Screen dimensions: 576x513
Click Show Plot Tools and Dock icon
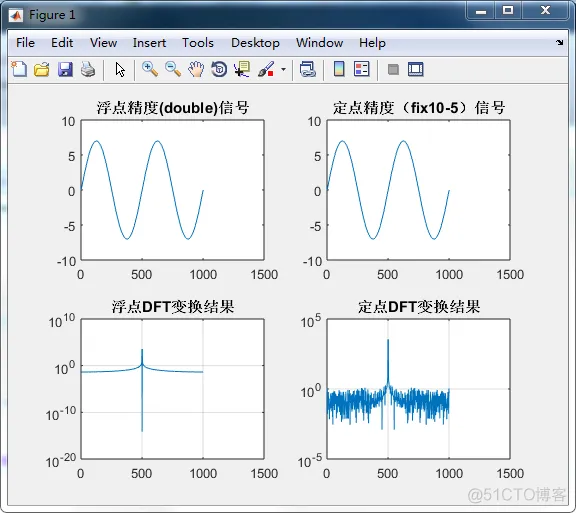coord(416,69)
